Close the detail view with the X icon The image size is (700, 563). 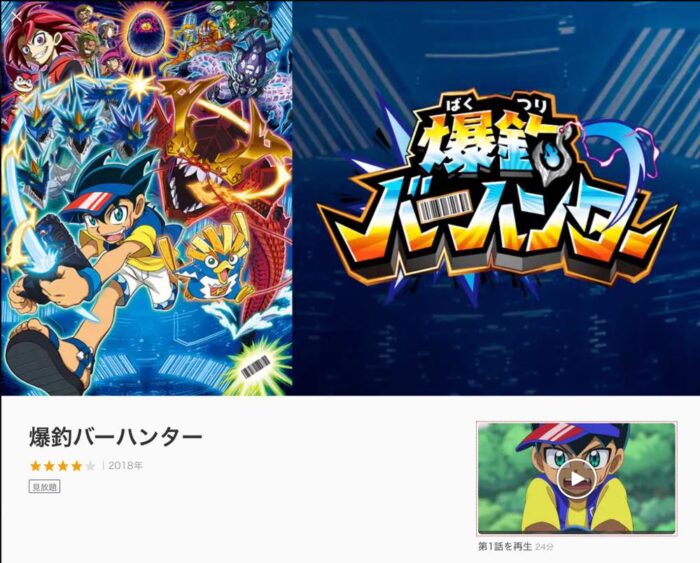[17, 16]
